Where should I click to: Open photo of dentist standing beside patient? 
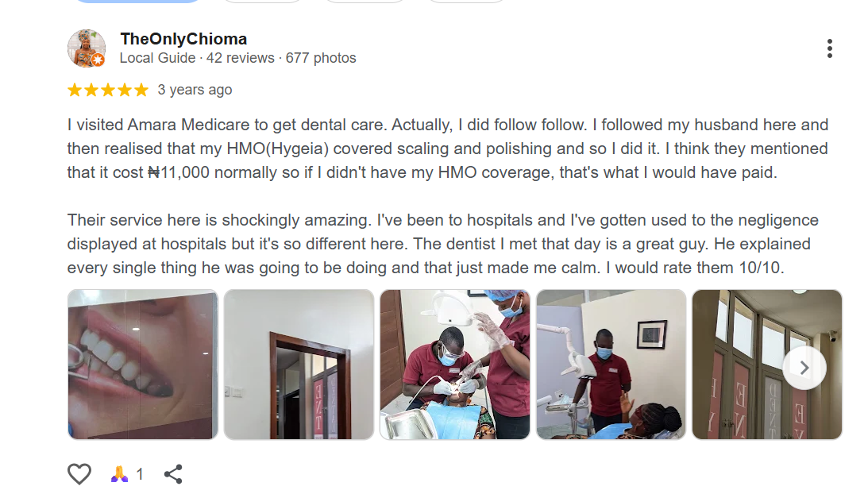(x=611, y=364)
